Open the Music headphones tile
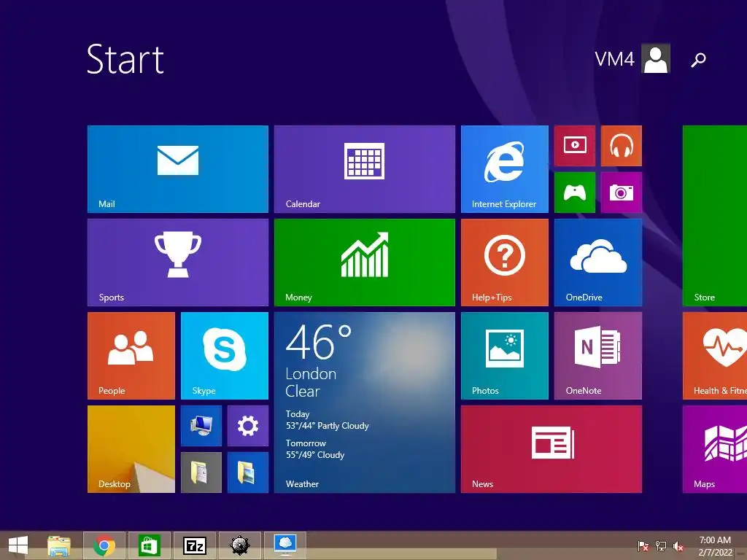The image size is (747, 560). coord(622,146)
